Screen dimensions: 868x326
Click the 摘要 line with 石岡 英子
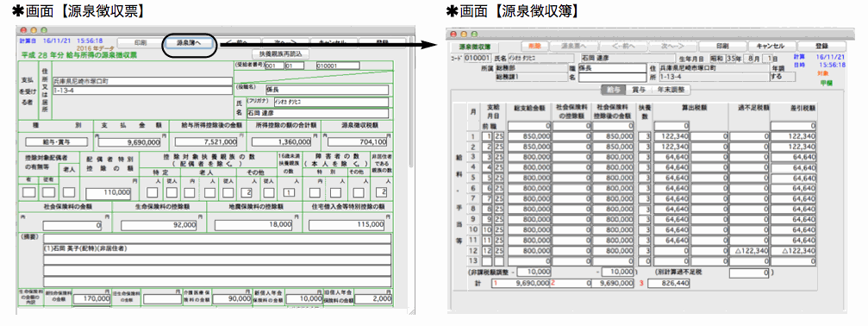pyautogui.click(x=217, y=249)
